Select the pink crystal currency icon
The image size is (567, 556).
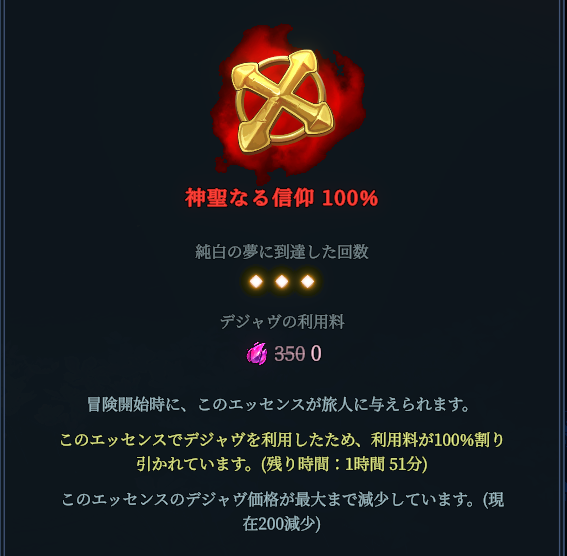257,353
